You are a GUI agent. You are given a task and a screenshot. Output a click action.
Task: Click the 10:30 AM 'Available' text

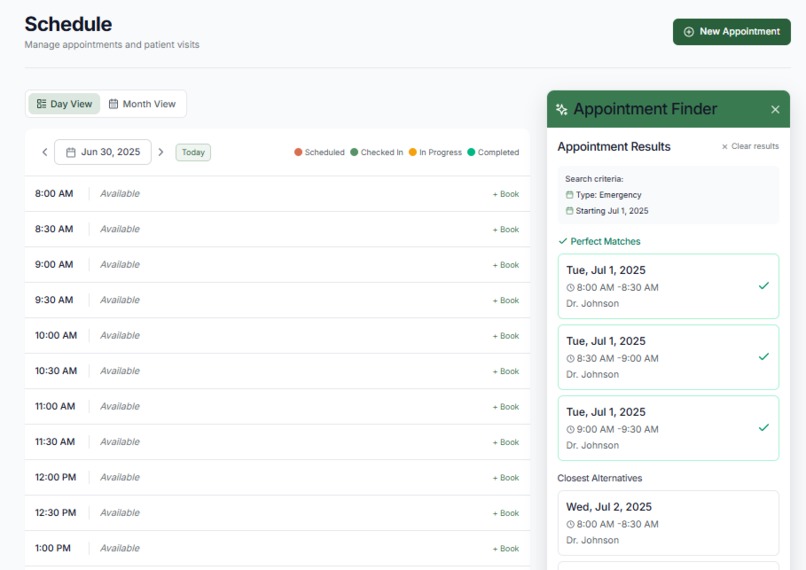(x=120, y=371)
